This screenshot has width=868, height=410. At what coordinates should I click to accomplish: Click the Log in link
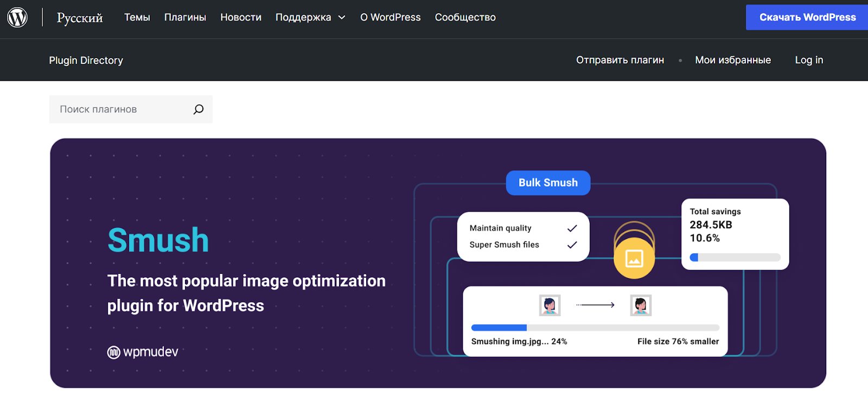pyautogui.click(x=809, y=60)
